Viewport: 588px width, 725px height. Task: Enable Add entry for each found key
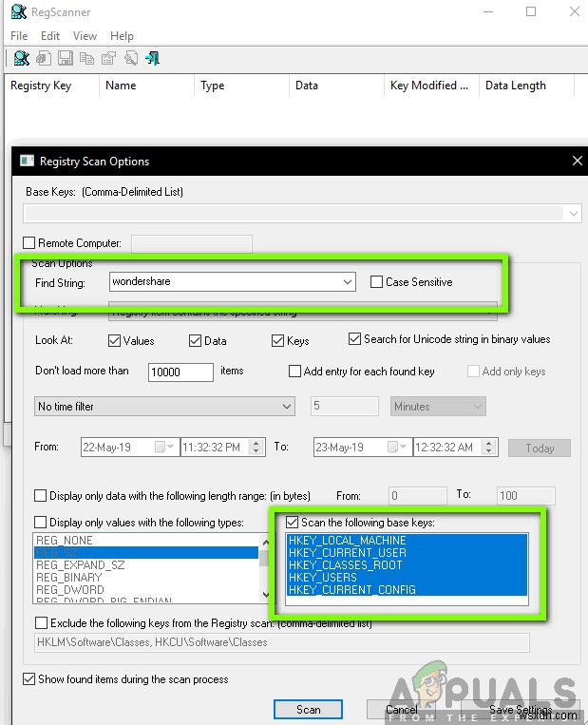[294, 372]
